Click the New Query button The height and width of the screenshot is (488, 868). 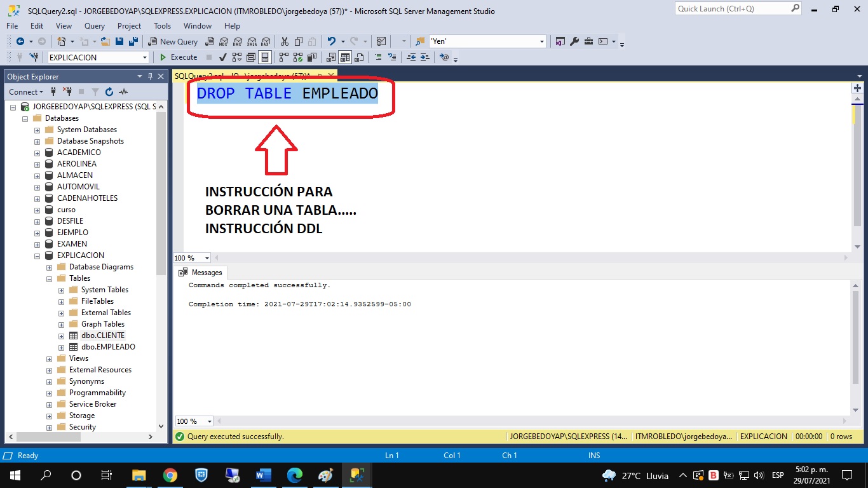173,41
